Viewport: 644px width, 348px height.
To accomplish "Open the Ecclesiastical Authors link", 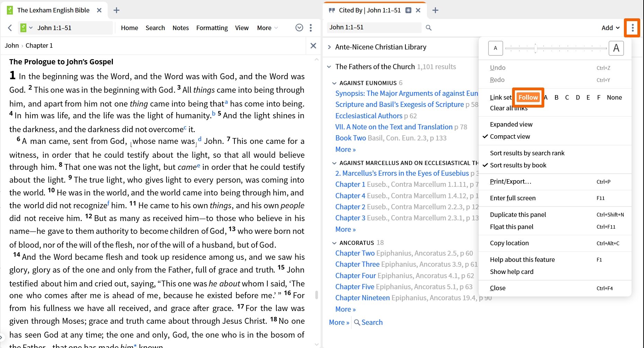I will (x=369, y=116).
